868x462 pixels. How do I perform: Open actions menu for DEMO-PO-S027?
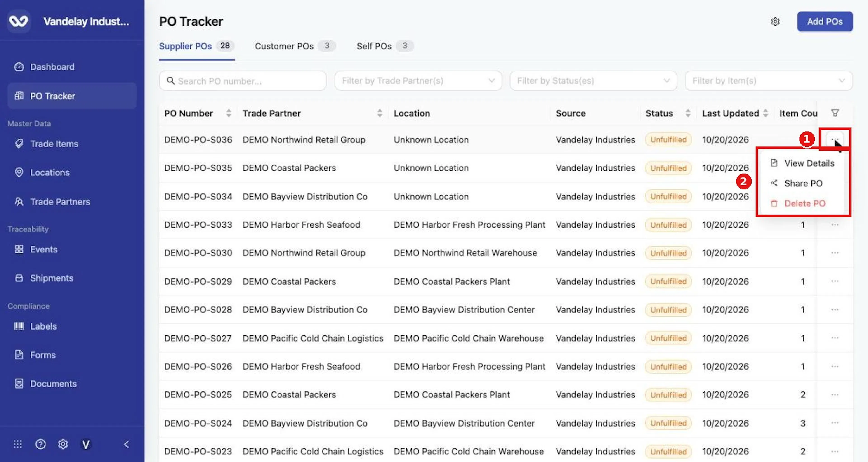835,338
